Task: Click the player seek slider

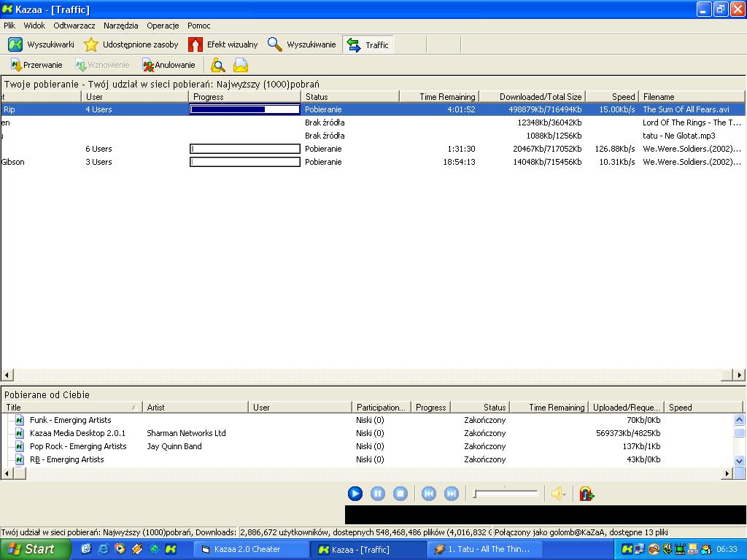Action: pos(506,494)
